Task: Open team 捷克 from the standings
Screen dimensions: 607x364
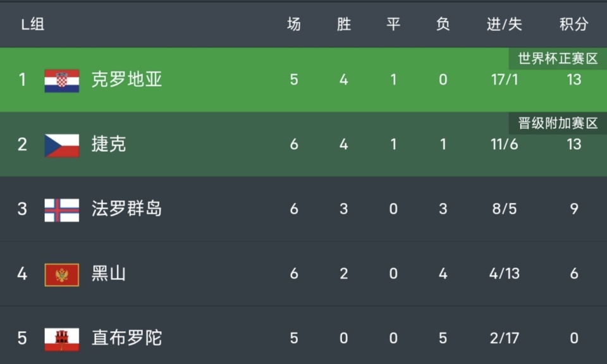Action: pyautogui.click(x=109, y=145)
